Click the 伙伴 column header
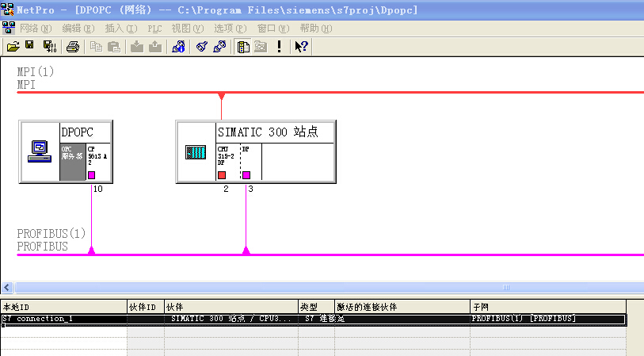Screen dimensions: 644x356 (x=231, y=307)
